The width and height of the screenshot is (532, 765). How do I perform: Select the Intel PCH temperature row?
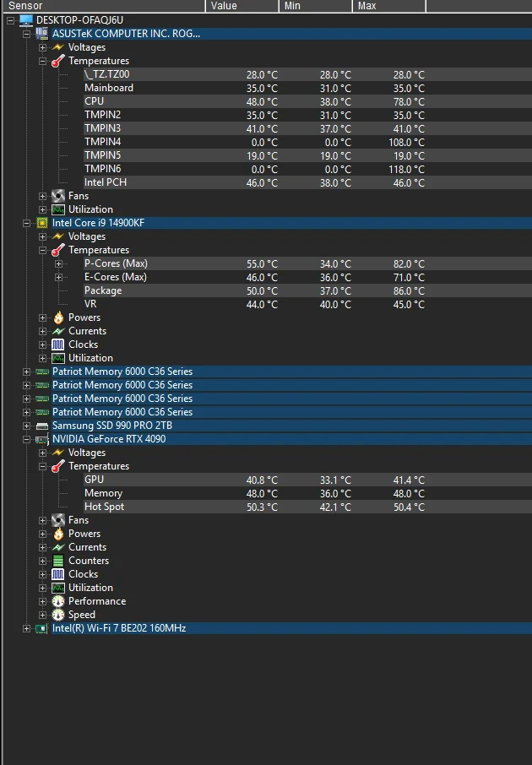point(307,182)
